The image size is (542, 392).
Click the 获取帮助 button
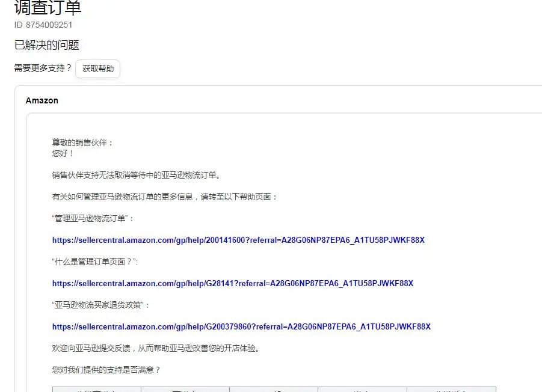[97, 69]
